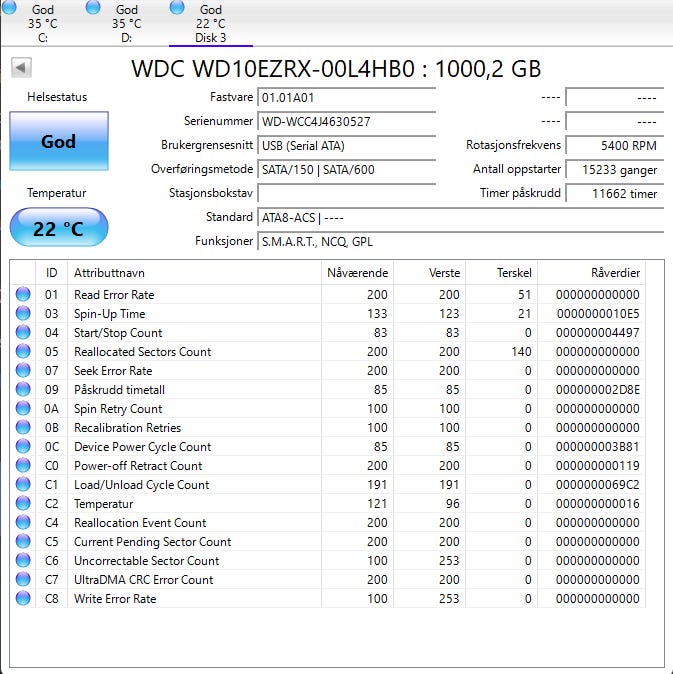Select the status orb of Load/Unload Cycle Count
This screenshot has height=674, width=673.
(23, 484)
